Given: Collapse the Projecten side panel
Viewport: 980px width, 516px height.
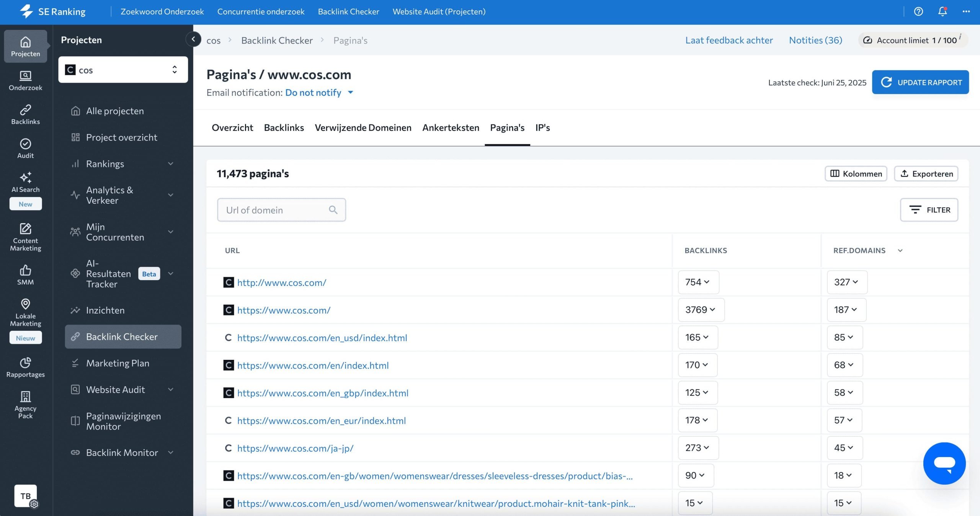Looking at the screenshot, I should click(x=193, y=39).
